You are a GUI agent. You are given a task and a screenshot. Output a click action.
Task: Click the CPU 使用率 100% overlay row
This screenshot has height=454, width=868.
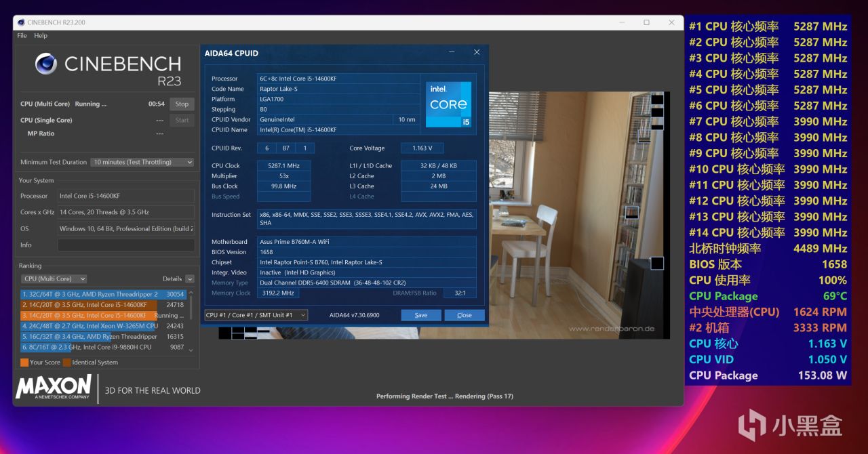768,280
